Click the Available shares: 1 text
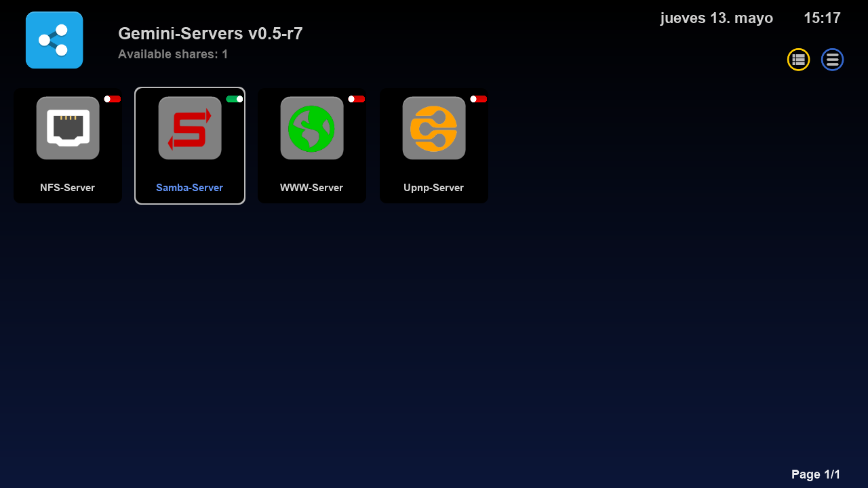The image size is (868, 488). [x=173, y=54]
